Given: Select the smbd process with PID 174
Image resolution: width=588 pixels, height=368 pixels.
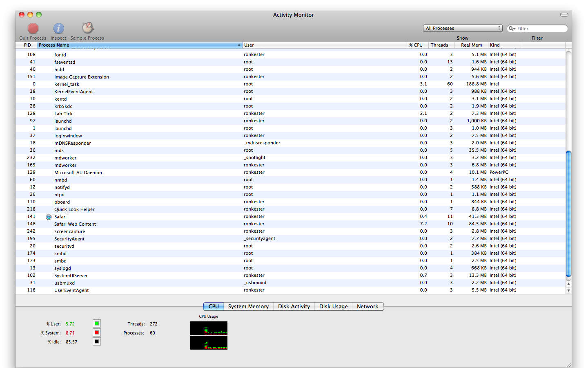Looking at the screenshot, I should pyautogui.click(x=290, y=253).
